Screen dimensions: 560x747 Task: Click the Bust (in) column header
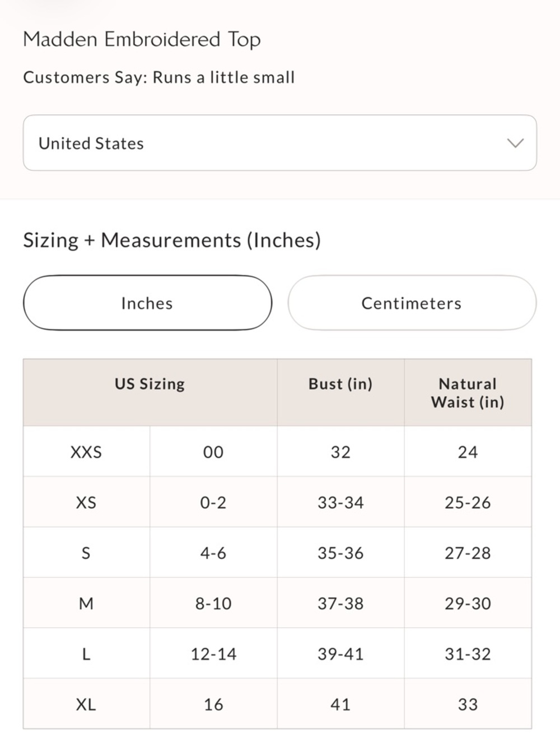click(340, 392)
